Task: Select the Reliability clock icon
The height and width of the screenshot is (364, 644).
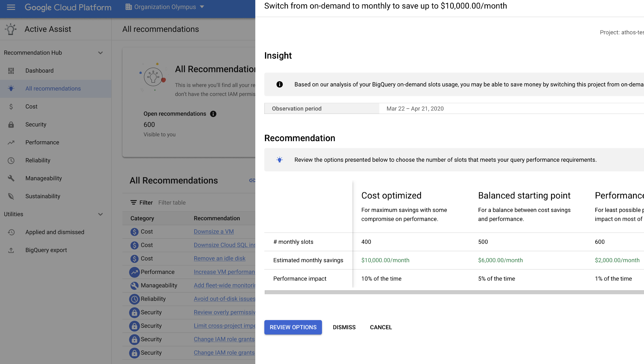Action: pyautogui.click(x=11, y=160)
